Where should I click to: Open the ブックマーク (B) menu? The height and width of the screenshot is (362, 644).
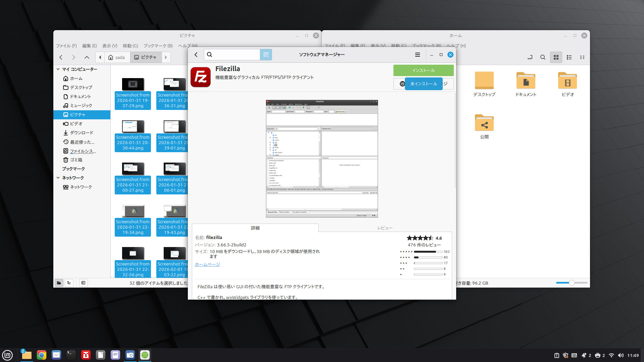(158, 46)
